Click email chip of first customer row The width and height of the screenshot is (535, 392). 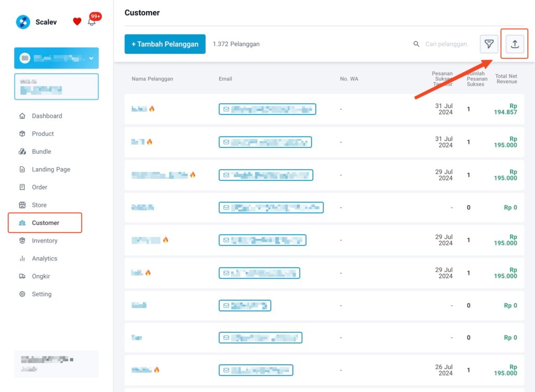pyautogui.click(x=267, y=109)
